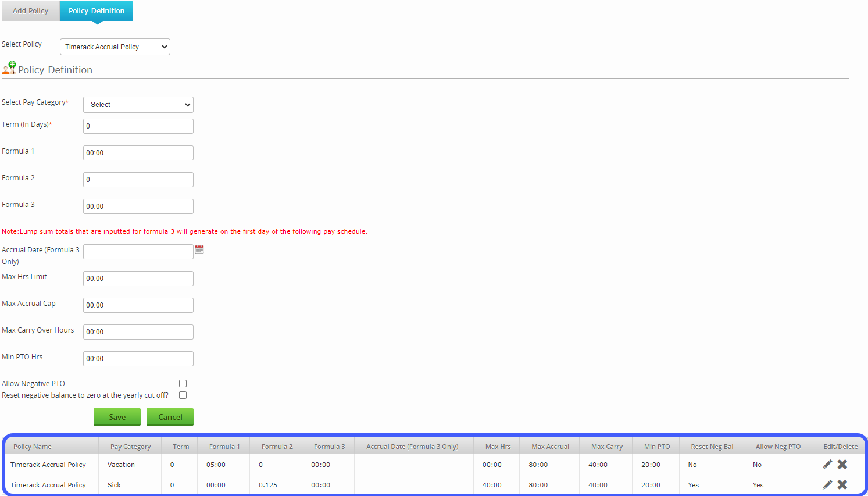Image resolution: width=868 pixels, height=496 pixels.
Task: Click the Formula 2 column header
Action: click(x=277, y=447)
